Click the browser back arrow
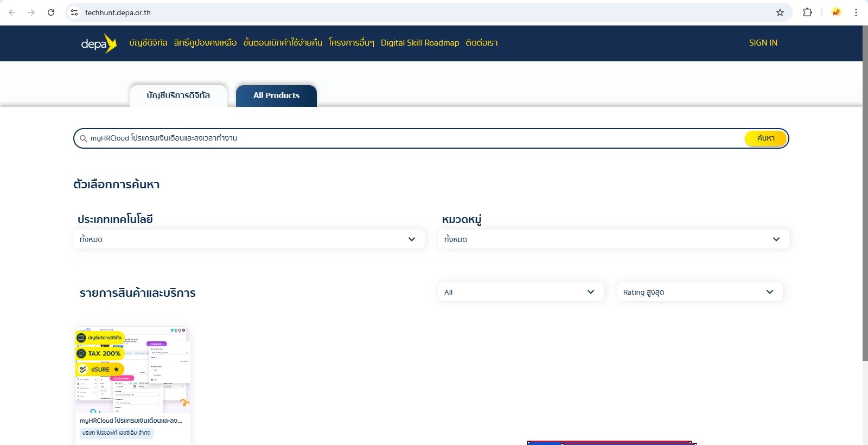Viewport: 868px width, 445px height. [12, 12]
